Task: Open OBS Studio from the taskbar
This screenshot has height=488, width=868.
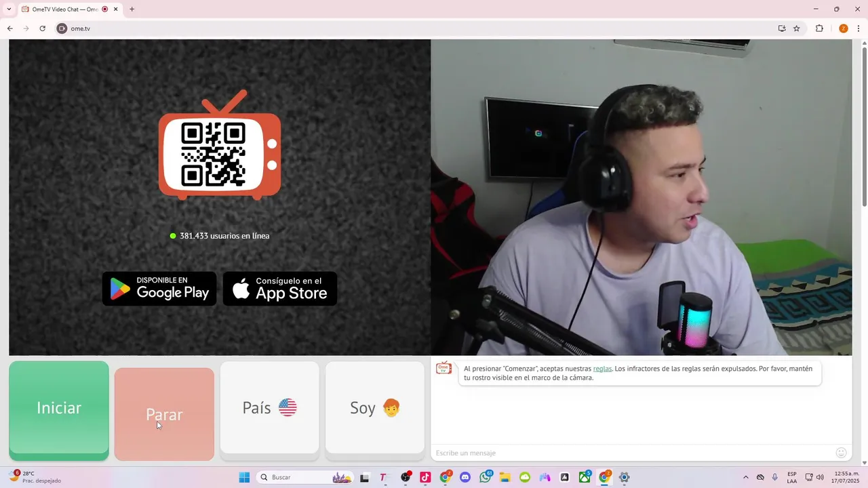Action: 406,477
